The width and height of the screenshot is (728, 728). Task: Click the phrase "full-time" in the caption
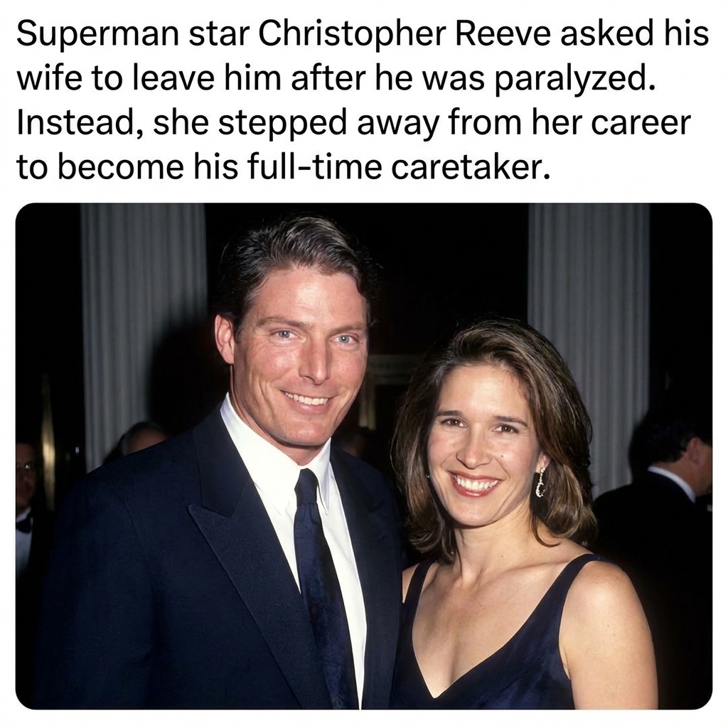click(x=314, y=166)
